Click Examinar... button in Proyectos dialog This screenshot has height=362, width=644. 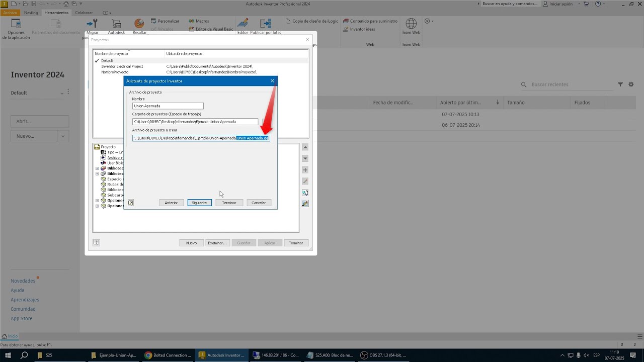click(217, 243)
